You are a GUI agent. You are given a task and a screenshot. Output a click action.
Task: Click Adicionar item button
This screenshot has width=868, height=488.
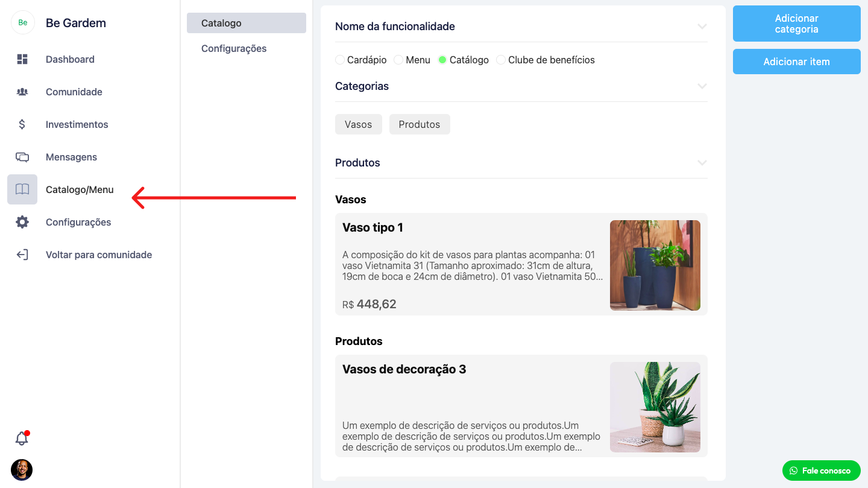tap(797, 62)
